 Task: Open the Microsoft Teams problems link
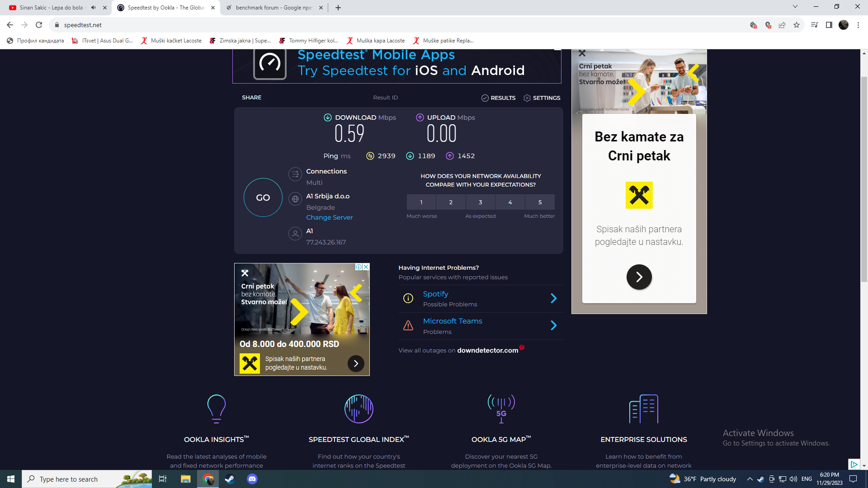pos(453,321)
